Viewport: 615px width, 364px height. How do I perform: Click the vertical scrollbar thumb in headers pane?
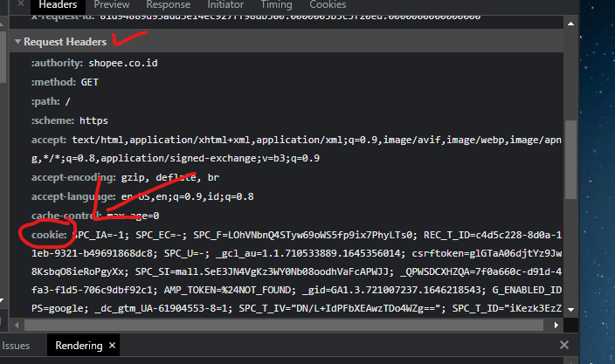570,160
